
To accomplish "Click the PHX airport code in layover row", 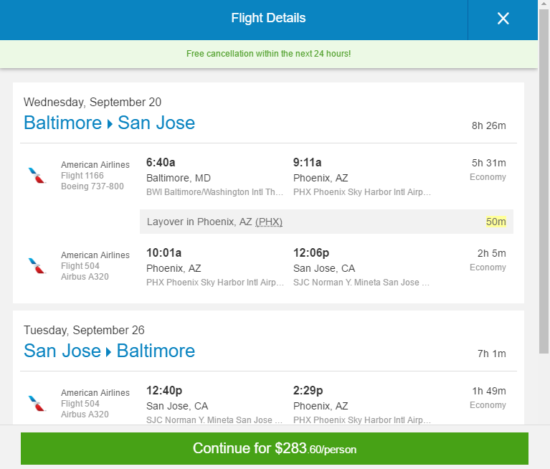I will coord(269,222).
